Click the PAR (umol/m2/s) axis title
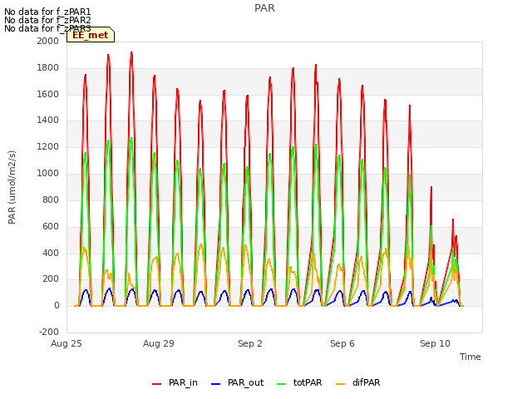Image resolution: width=532 pixels, height=399 pixels. 12,187
